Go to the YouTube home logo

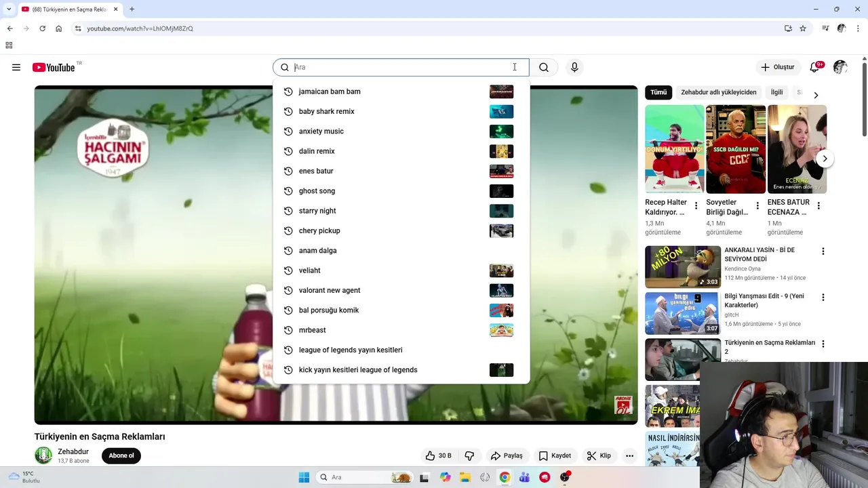coord(54,67)
